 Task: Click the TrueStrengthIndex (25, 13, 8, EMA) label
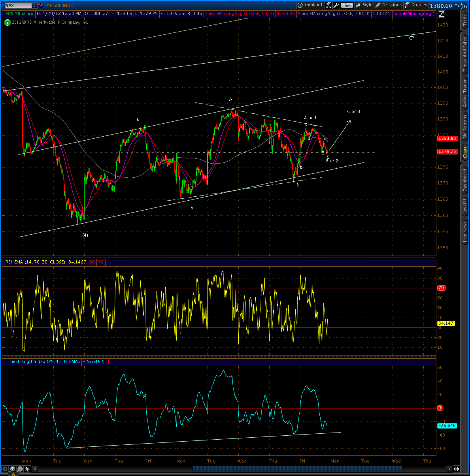coord(43,361)
